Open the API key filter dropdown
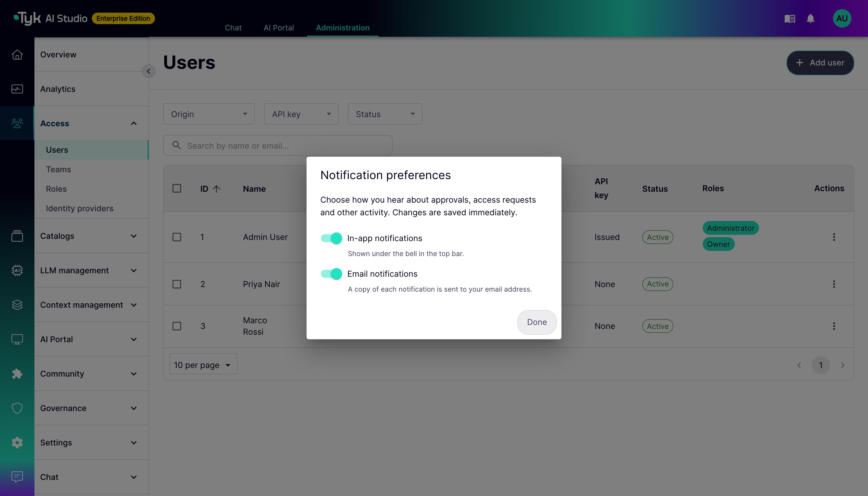This screenshot has height=496, width=868. pos(301,114)
